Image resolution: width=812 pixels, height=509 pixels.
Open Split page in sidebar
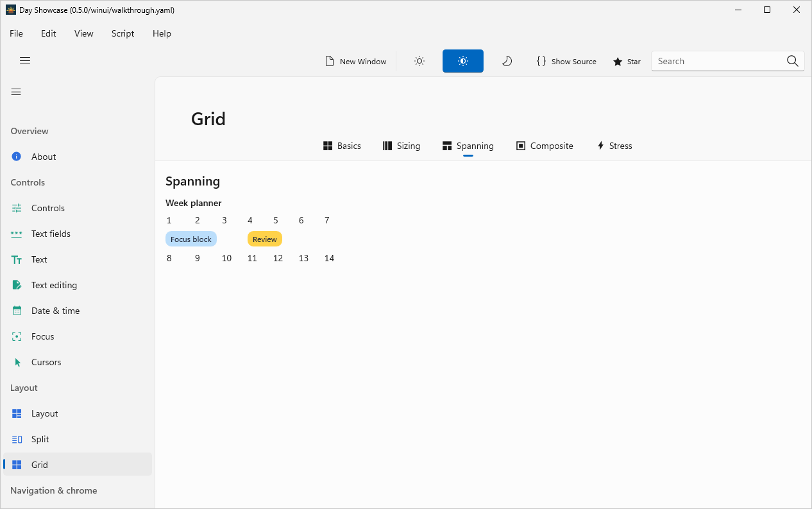[x=77, y=439]
